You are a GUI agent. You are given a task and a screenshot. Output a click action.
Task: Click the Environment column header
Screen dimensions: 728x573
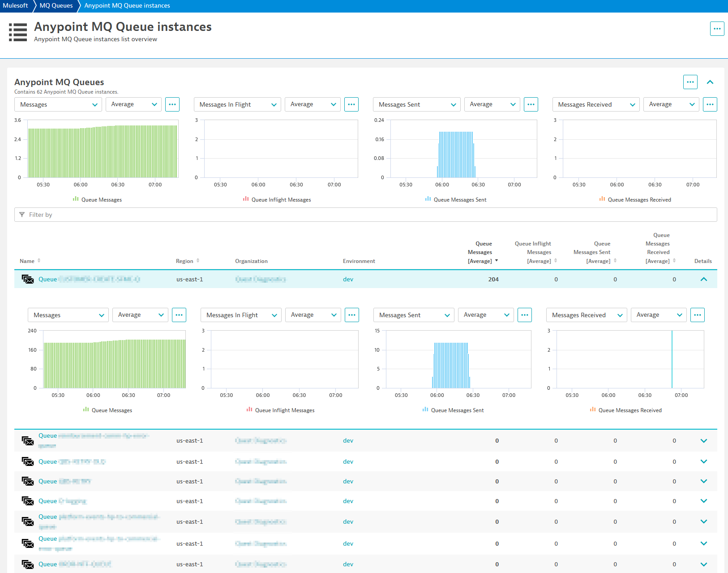[359, 261]
